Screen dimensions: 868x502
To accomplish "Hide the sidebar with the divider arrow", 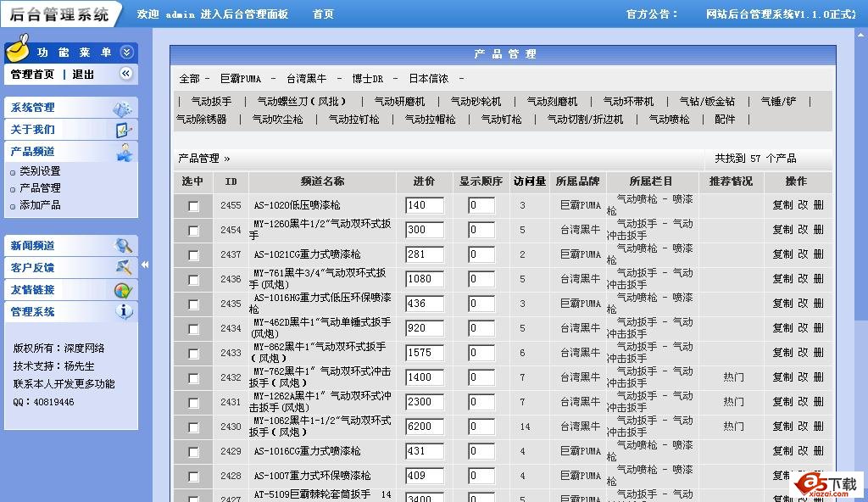I will click(145, 265).
